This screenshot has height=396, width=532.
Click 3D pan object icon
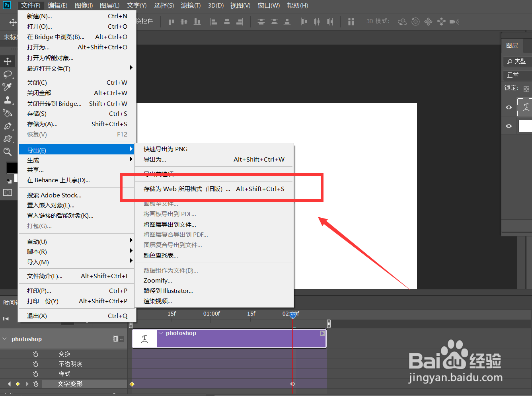tap(428, 21)
